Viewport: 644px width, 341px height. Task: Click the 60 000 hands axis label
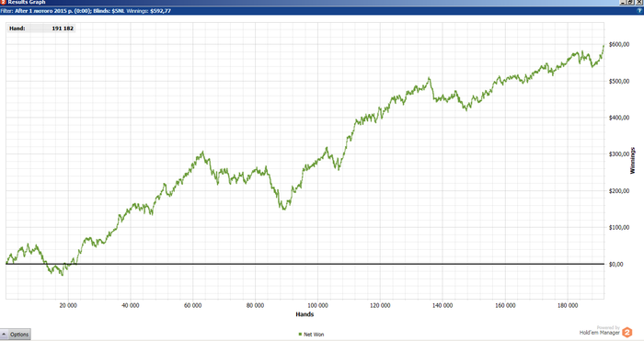[x=193, y=306]
